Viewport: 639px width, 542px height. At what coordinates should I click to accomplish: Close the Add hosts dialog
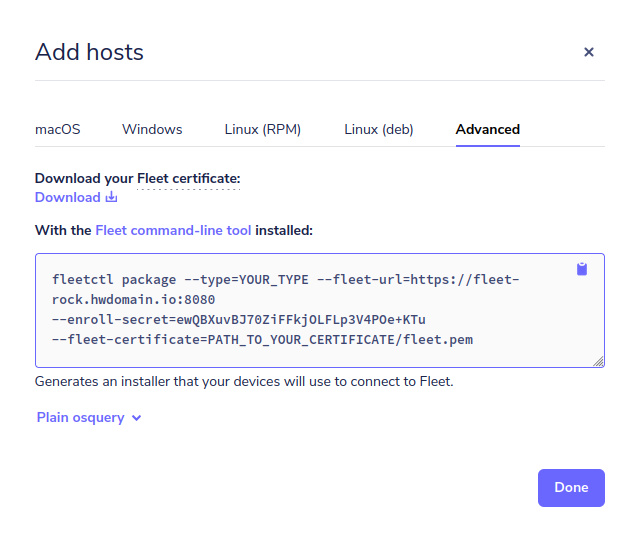tap(589, 52)
